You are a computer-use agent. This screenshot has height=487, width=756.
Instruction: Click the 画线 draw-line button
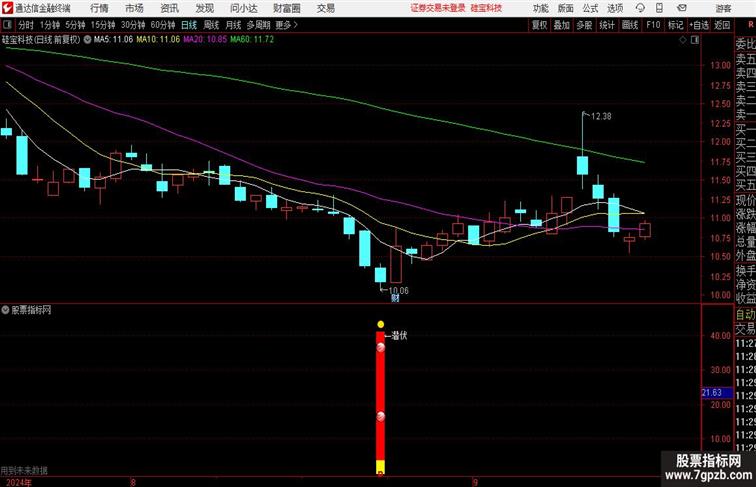[x=630, y=25]
